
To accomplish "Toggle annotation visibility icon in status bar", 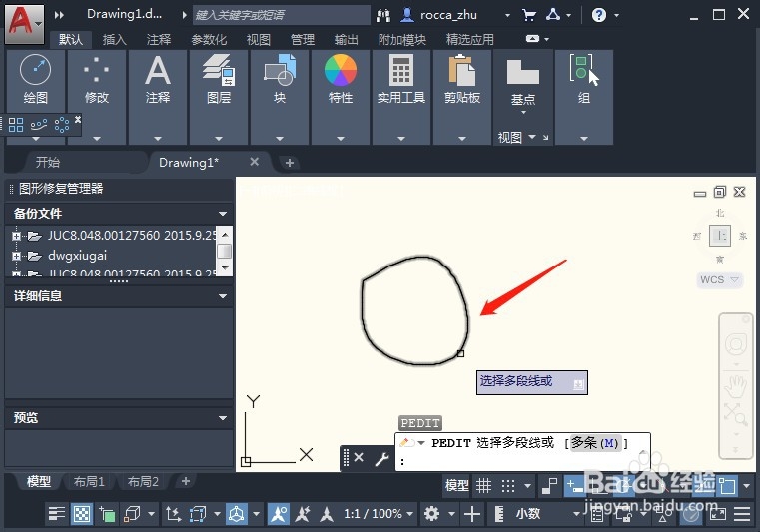I will point(279,514).
